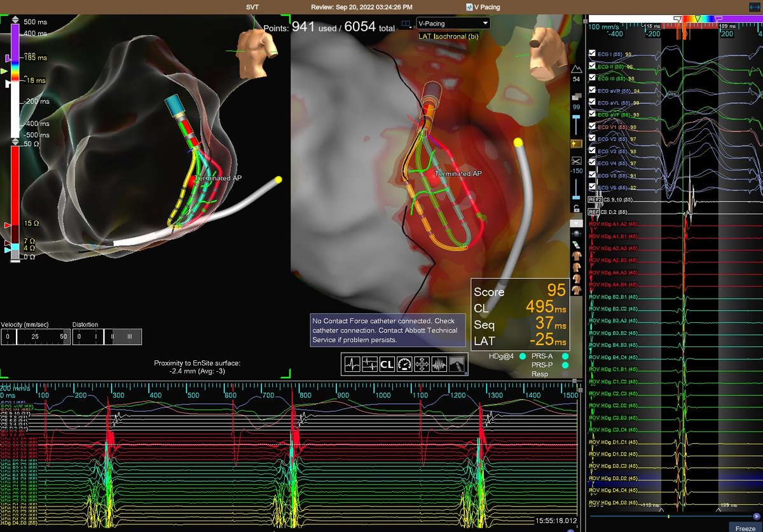Select the four-way move arrows tool
This screenshot has height=532, width=763.
point(422,364)
